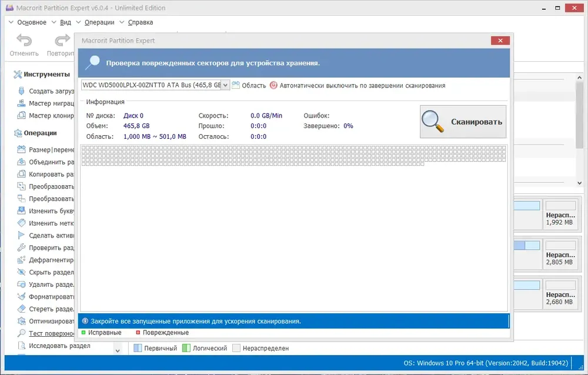This screenshot has width=588, height=375.
Task: Click the Изменить метку label icon
Action: tap(21, 223)
